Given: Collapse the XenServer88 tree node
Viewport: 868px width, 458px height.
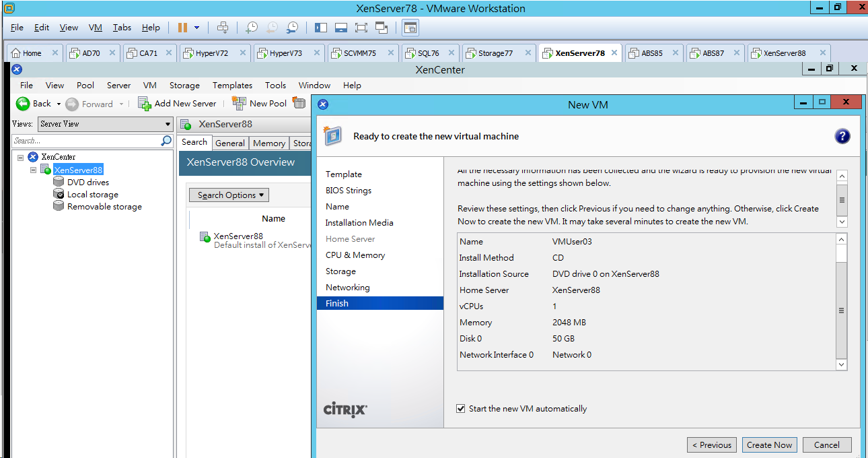Looking at the screenshot, I should [34, 170].
